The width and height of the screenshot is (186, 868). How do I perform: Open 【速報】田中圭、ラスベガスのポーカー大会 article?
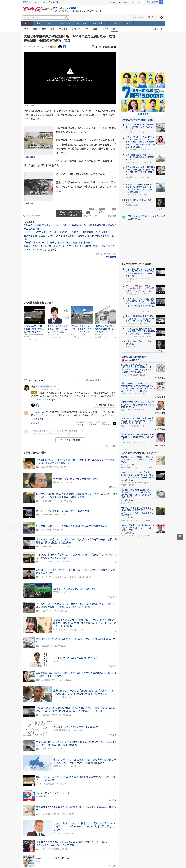76,461
